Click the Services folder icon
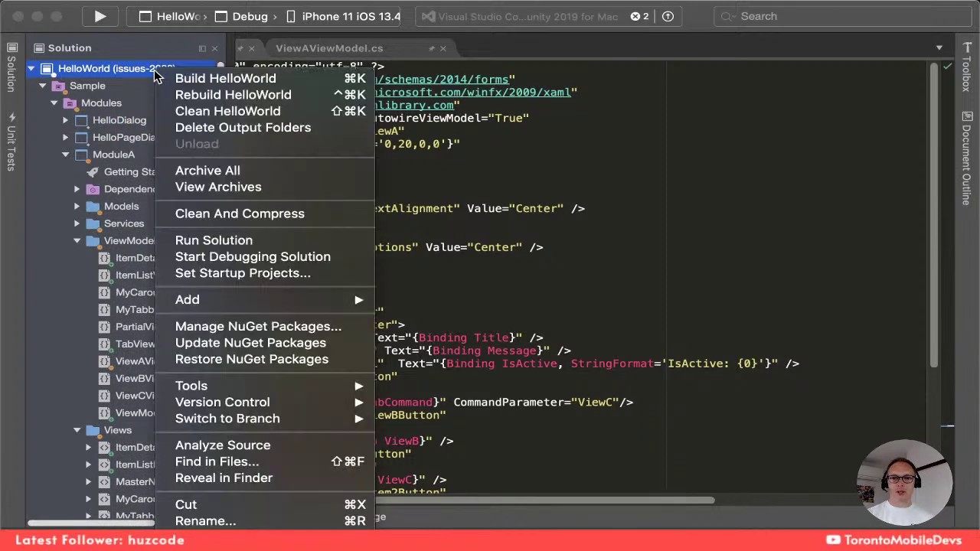 (93, 223)
